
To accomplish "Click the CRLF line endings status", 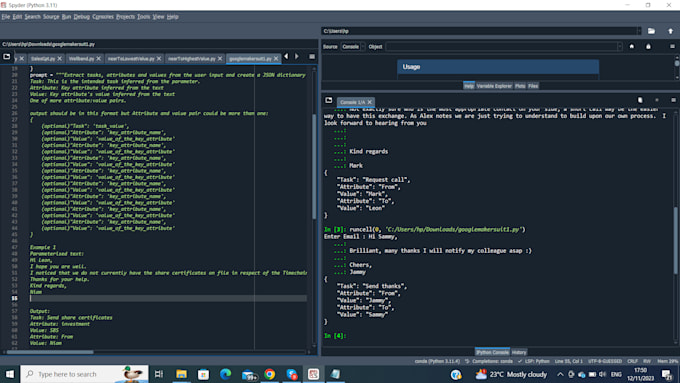I will [632, 361].
